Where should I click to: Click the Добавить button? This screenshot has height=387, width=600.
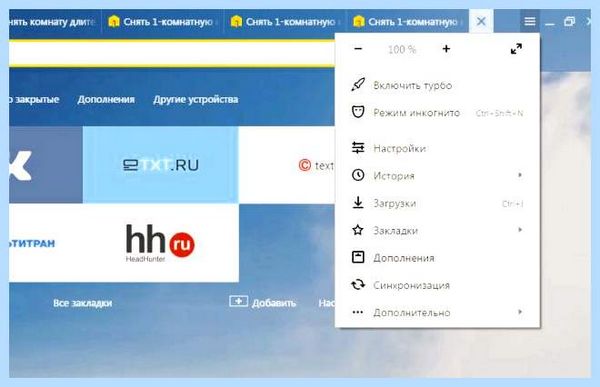(x=262, y=302)
